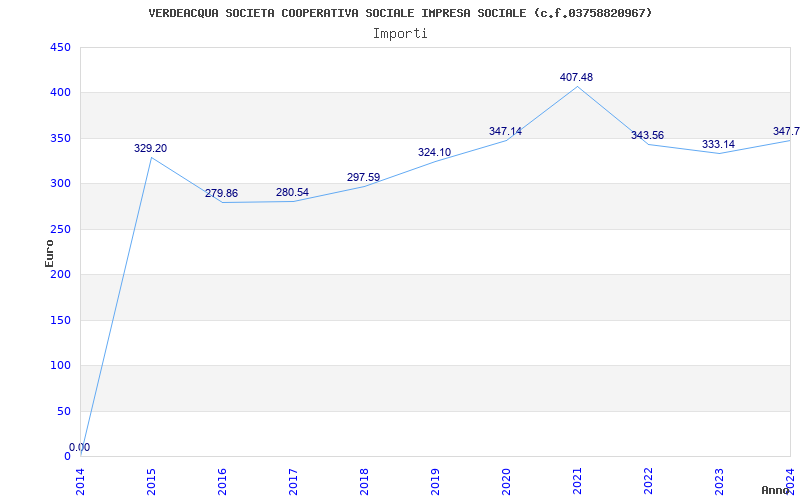Click the 2020 x-axis year label
Image resolution: width=800 pixels, height=500 pixels.
tap(506, 482)
